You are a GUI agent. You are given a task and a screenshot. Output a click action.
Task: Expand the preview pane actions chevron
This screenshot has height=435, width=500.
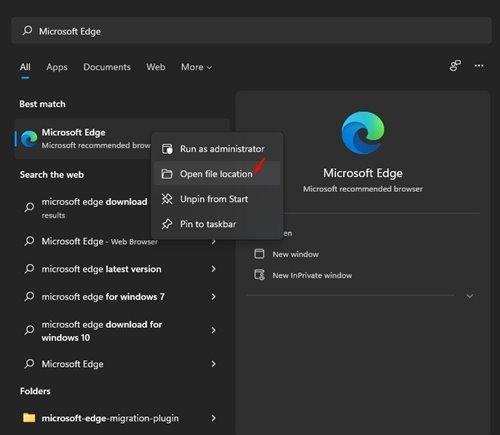[x=470, y=296]
